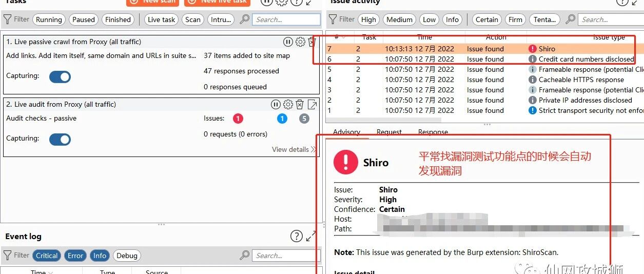Click the red high-severity issues count badge
Screen dimensions: 644x274
(x=238, y=119)
